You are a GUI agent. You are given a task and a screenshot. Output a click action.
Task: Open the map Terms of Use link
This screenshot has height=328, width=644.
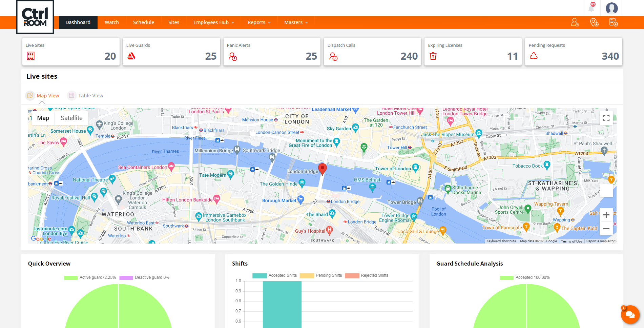click(572, 241)
